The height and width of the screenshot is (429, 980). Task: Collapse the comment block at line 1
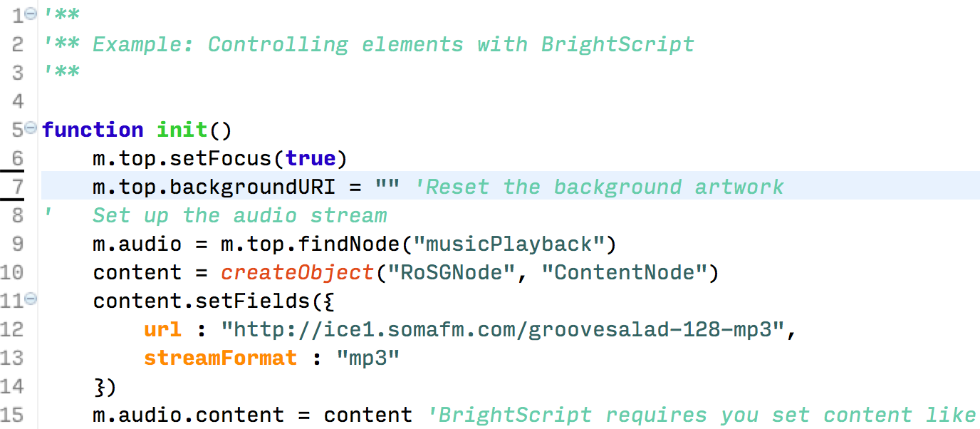point(31,14)
